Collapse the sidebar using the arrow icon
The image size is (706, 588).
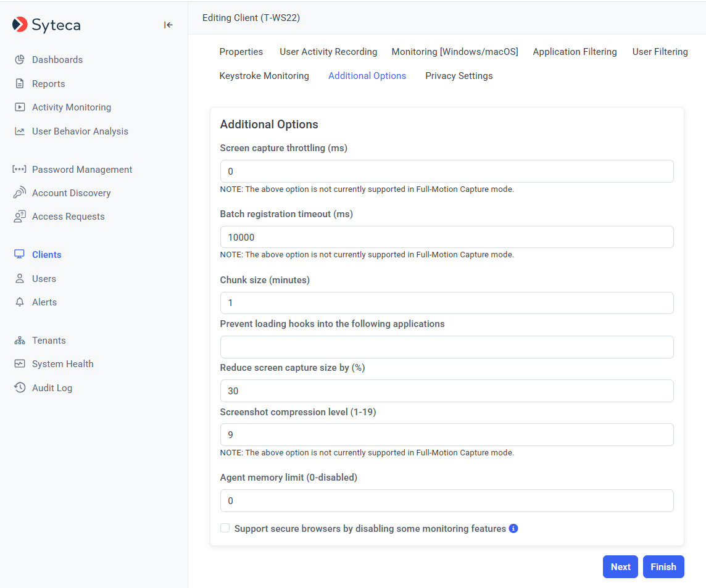168,25
